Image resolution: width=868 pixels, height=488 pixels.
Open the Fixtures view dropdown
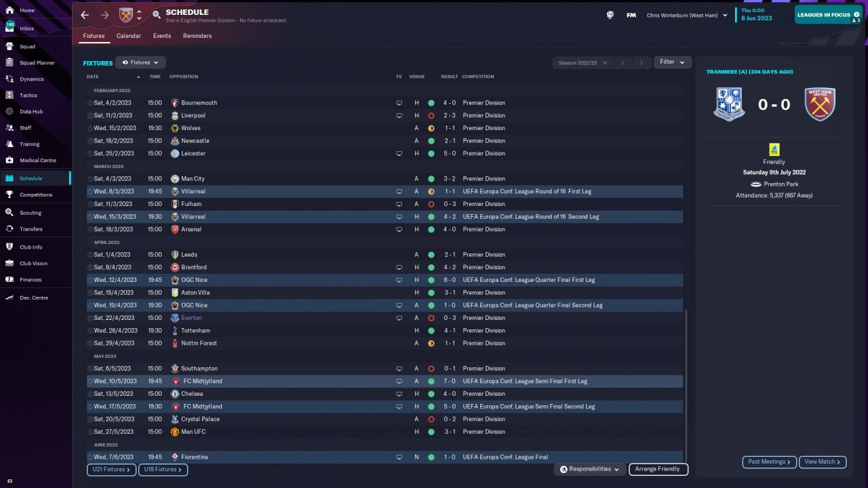[140, 62]
